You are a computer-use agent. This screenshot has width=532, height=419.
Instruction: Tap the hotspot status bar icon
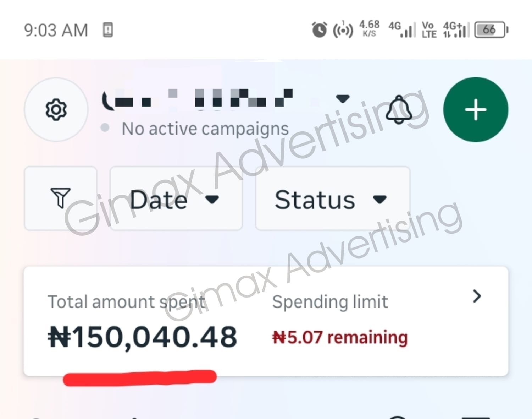[343, 30]
